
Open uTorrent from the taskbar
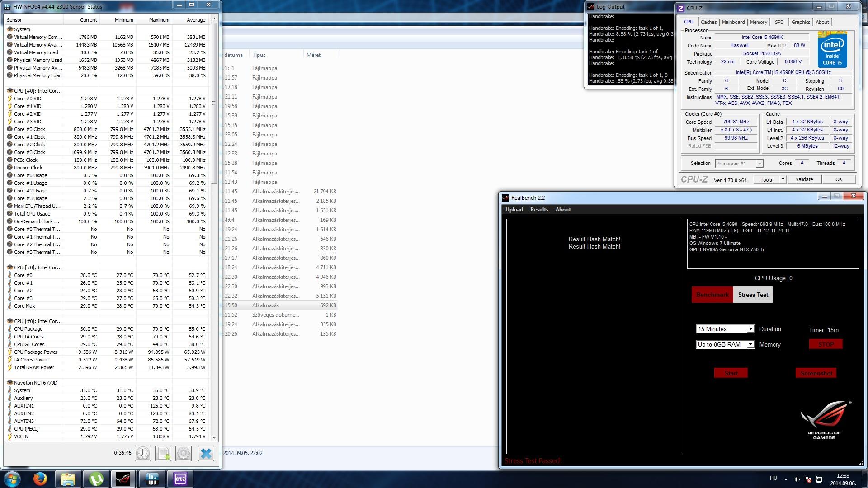(96, 479)
